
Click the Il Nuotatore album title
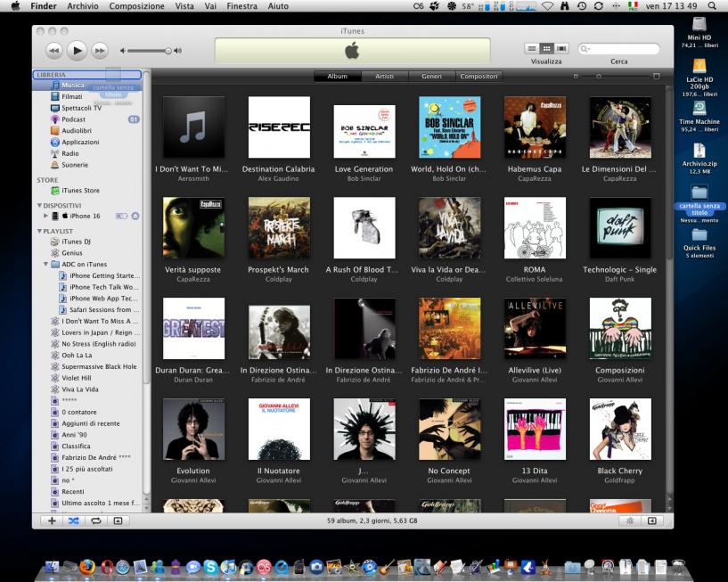[279, 471]
